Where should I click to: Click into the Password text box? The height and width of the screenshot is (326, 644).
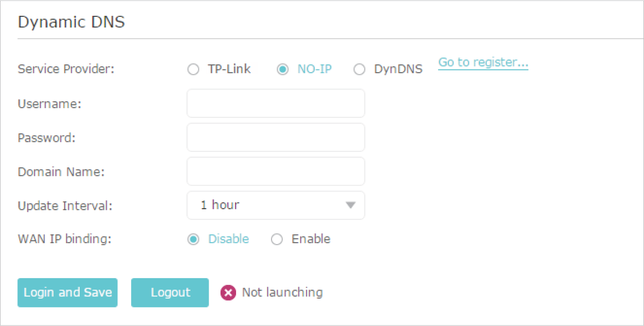click(275, 137)
